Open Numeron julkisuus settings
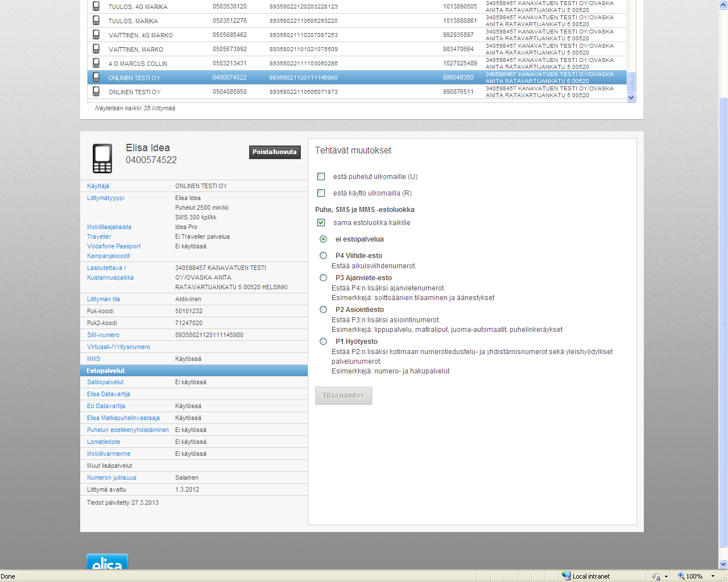Image resolution: width=728 pixels, height=582 pixels. point(111,478)
